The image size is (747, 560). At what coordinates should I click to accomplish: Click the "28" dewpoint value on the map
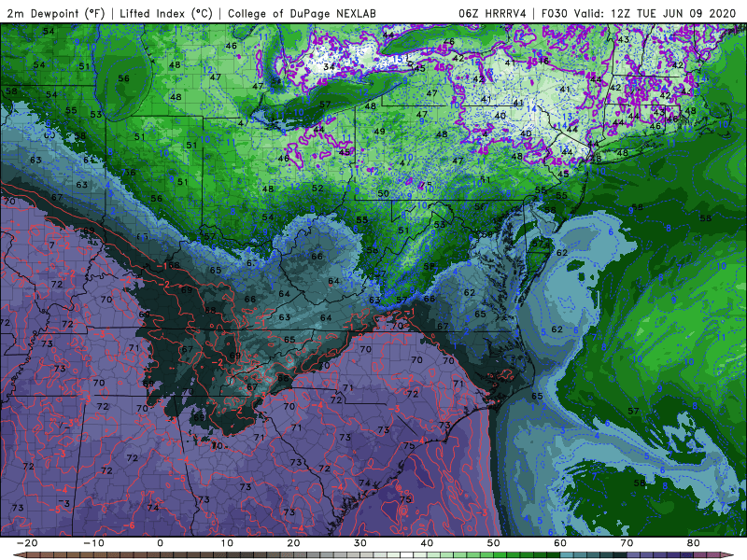pyautogui.click(x=595, y=158)
